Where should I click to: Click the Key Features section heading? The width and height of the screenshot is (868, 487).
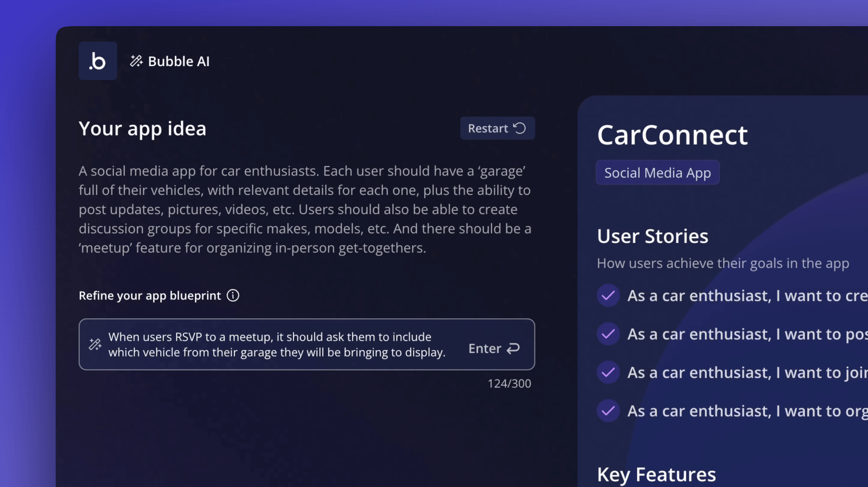click(656, 475)
